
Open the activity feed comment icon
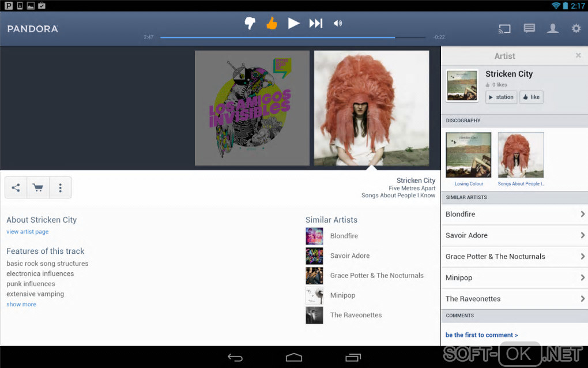coord(529,28)
